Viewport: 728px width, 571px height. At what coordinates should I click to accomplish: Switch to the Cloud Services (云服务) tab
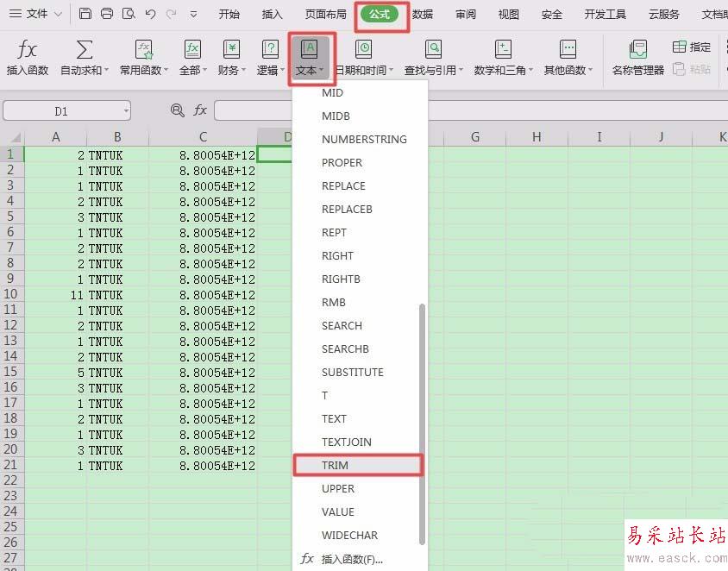(x=664, y=15)
